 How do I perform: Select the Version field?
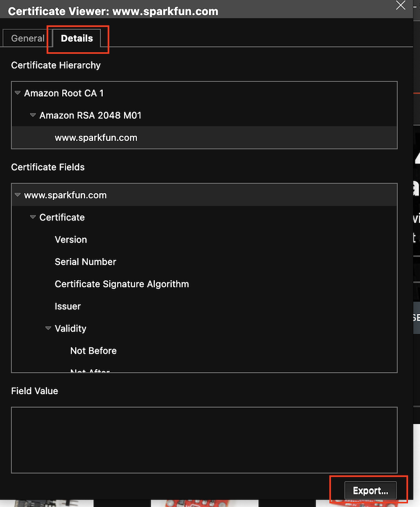pyautogui.click(x=71, y=239)
